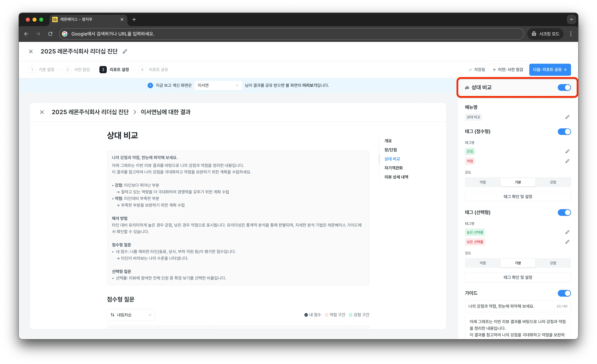Open the 이서연 reviewer preview dropdown

[218, 85]
